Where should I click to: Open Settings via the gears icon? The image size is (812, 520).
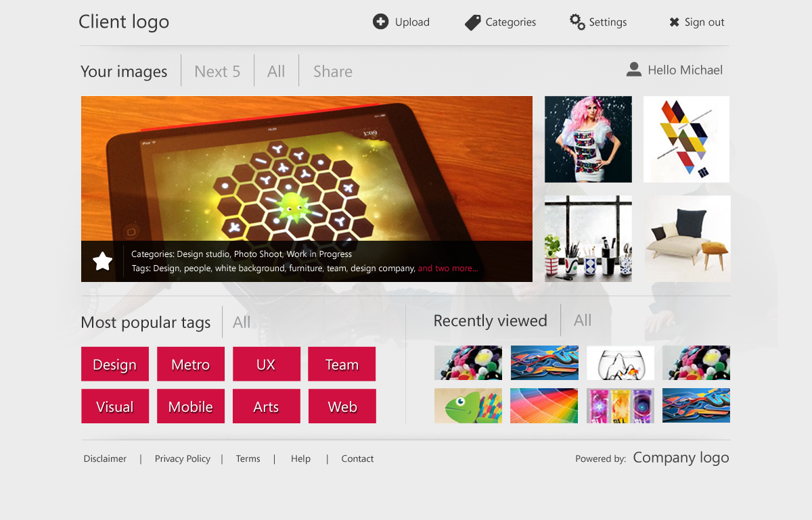pos(577,22)
